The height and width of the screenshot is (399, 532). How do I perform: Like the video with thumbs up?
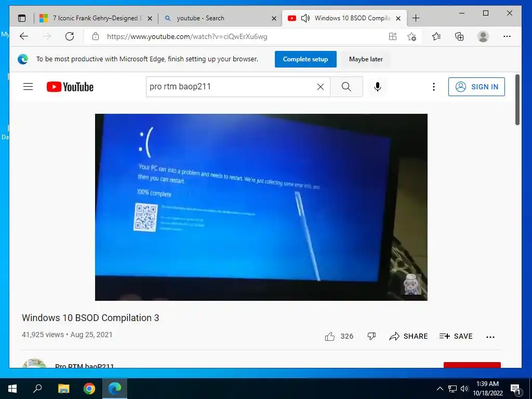tap(330, 336)
